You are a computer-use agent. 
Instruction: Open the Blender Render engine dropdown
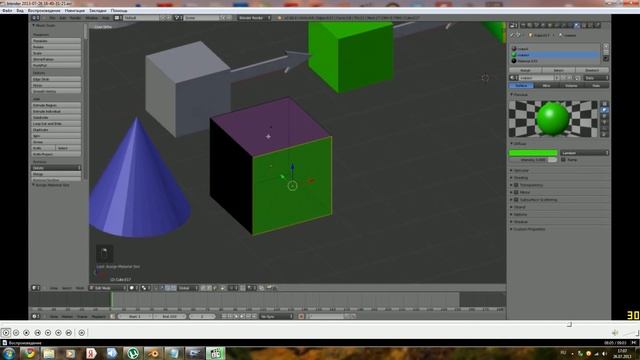click(x=254, y=18)
